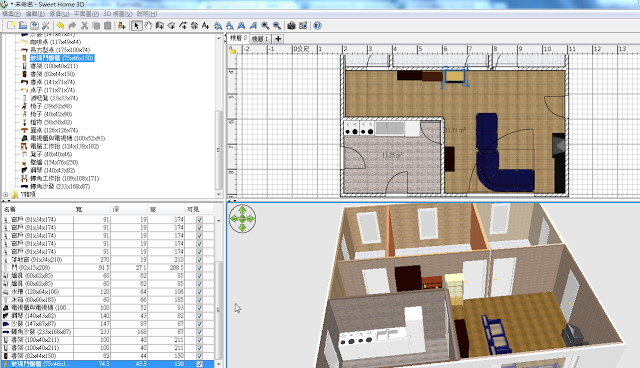Image resolution: width=640 pixels, height=368 pixels.
Task: Toggle italic text style icon
Action: pos(253,26)
